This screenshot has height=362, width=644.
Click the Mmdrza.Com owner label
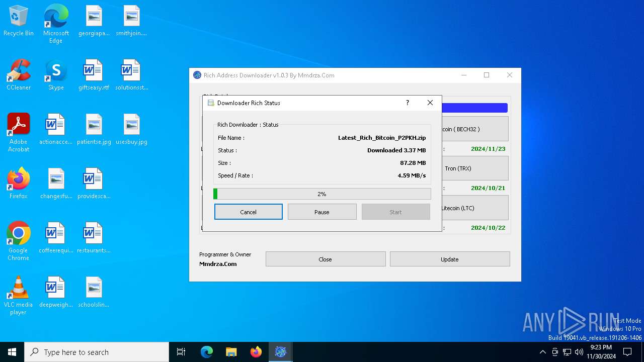(x=218, y=264)
